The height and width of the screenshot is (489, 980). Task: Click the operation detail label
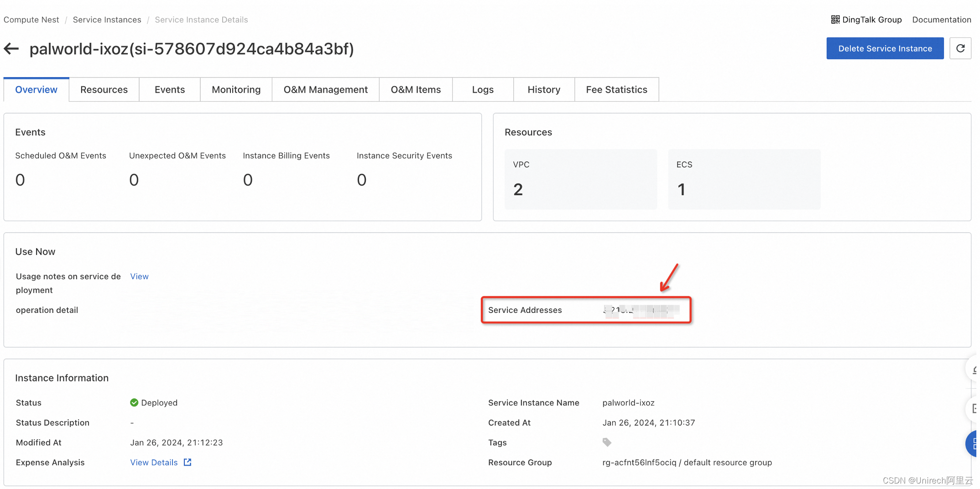coord(47,310)
